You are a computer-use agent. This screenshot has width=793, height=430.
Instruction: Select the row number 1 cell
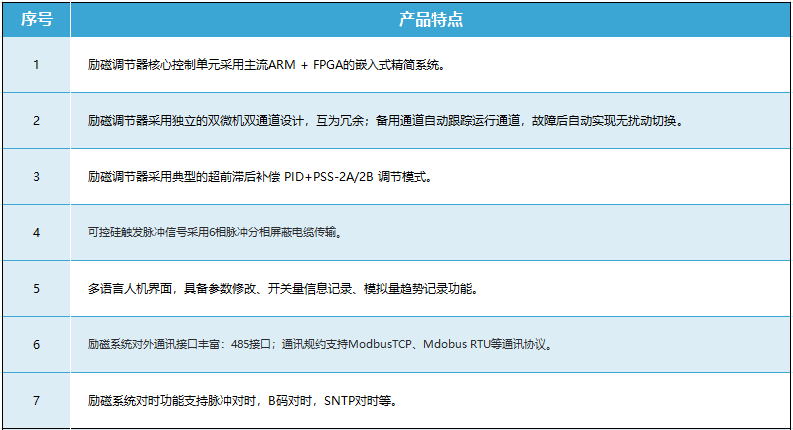click(x=36, y=65)
